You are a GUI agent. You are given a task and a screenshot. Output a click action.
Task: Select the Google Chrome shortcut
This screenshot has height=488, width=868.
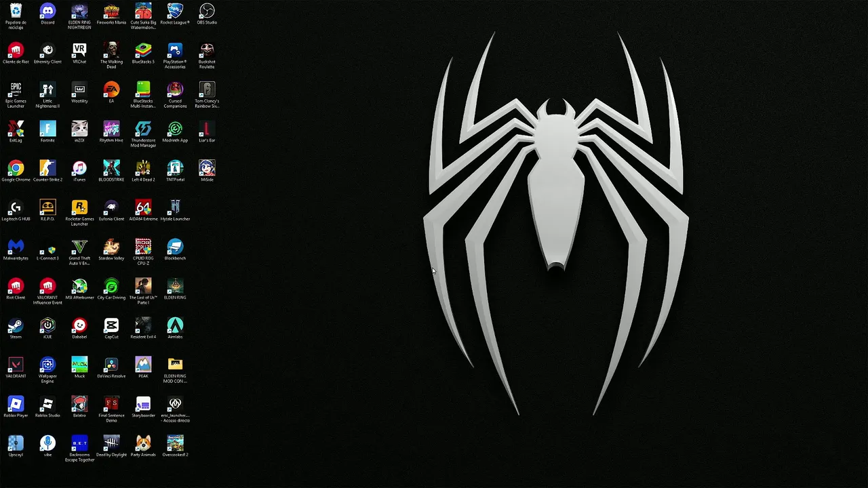click(x=16, y=169)
